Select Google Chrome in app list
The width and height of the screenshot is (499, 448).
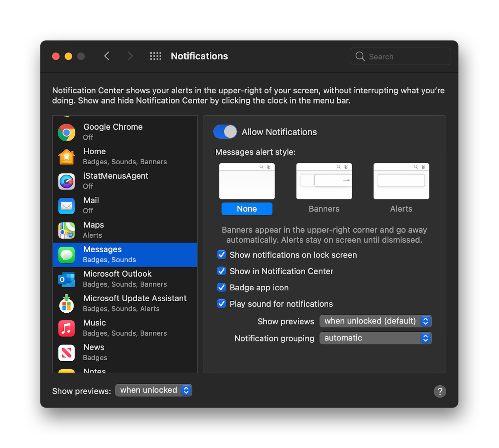coord(125,133)
